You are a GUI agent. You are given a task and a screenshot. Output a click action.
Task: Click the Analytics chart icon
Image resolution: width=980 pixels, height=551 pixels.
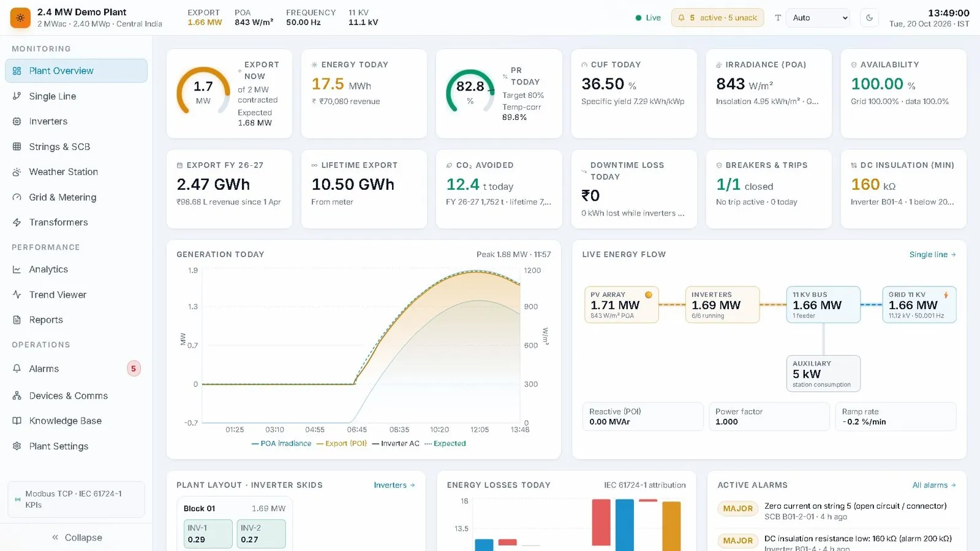[x=17, y=269]
